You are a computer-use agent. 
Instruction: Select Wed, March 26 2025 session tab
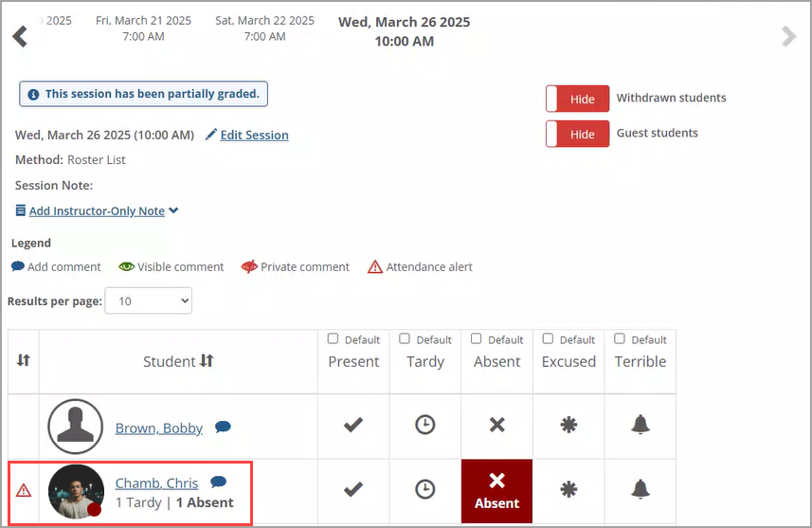click(x=404, y=31)
